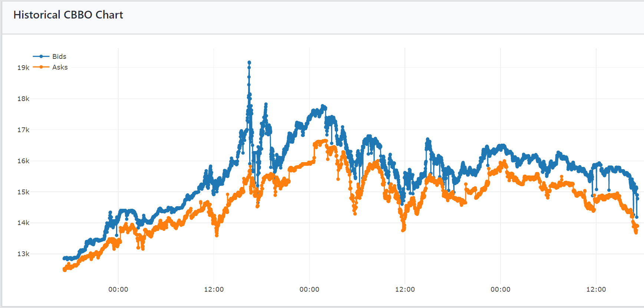The height and width of the screenshot is (308, 644).
Task: Select the leftmost 12:00 x-axis label
Action: coord(214,289)
